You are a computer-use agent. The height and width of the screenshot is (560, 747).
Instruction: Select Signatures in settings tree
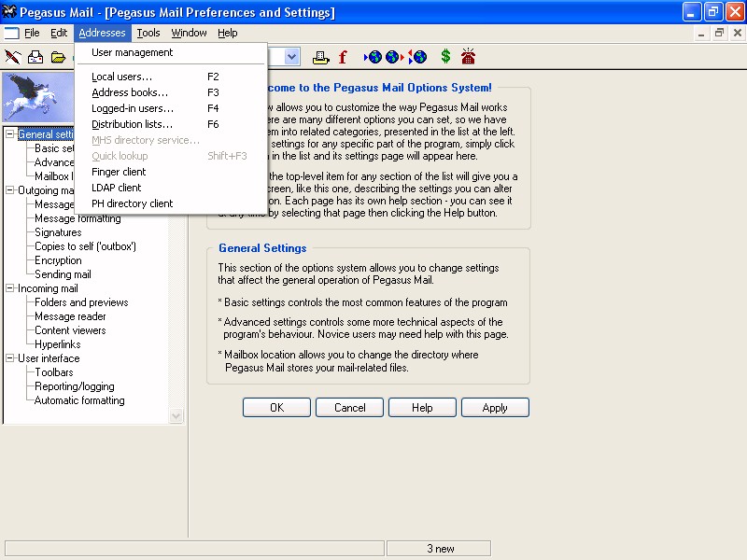(58, 232)
